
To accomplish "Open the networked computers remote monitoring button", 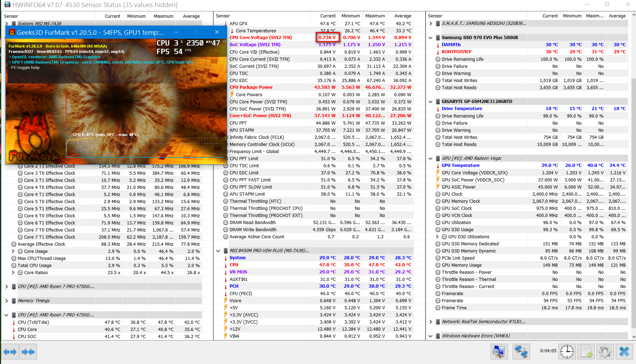I will (521, 352).
